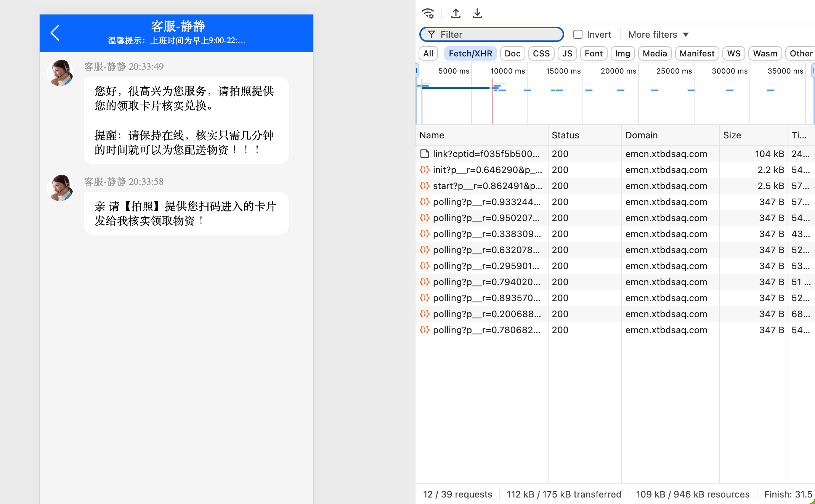The width and height of the screenshot is (815, 504).
Task: Expand the More filters dropdown
Action: [658, 35]
